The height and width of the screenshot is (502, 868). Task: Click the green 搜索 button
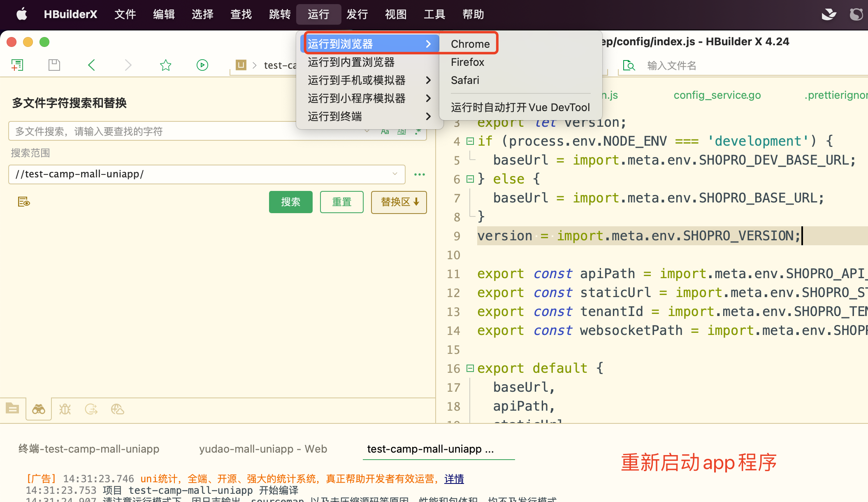coord(291,202)
